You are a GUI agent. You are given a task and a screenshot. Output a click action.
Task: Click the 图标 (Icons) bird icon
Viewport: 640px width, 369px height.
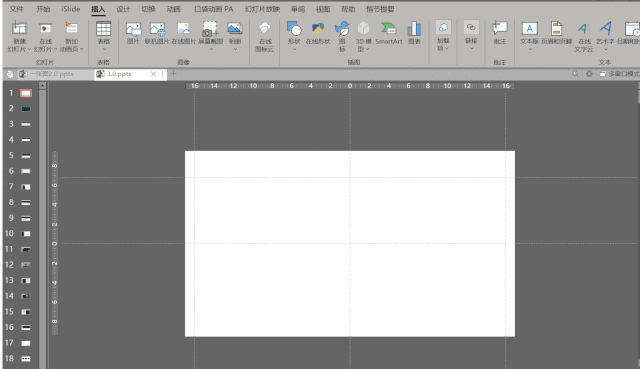[x=342, y=37]
